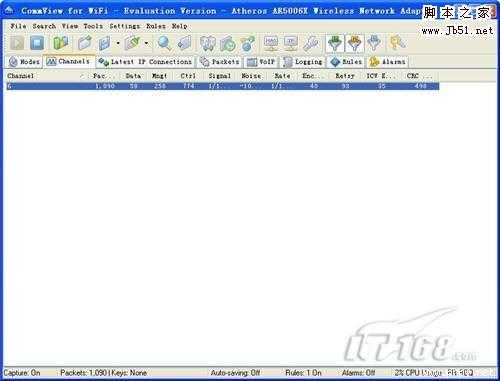Viewport: 500px width, 381px height.
Task: Sort by the Data column header
Action: [133, 76]
